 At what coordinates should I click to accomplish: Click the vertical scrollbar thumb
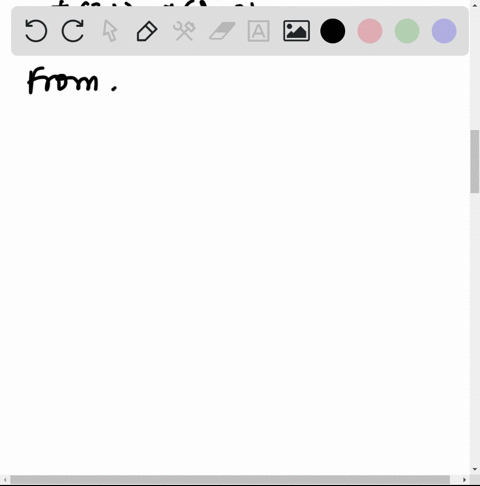(475, 162)
